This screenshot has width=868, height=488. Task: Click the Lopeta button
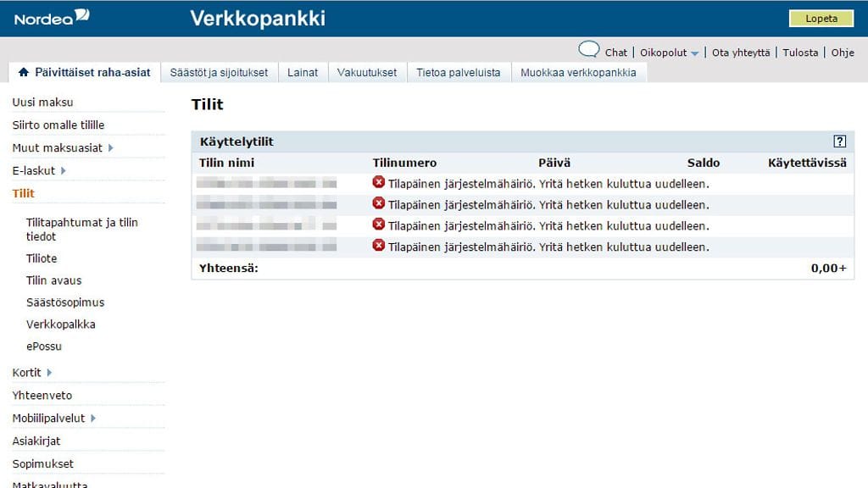pos(821,18)
